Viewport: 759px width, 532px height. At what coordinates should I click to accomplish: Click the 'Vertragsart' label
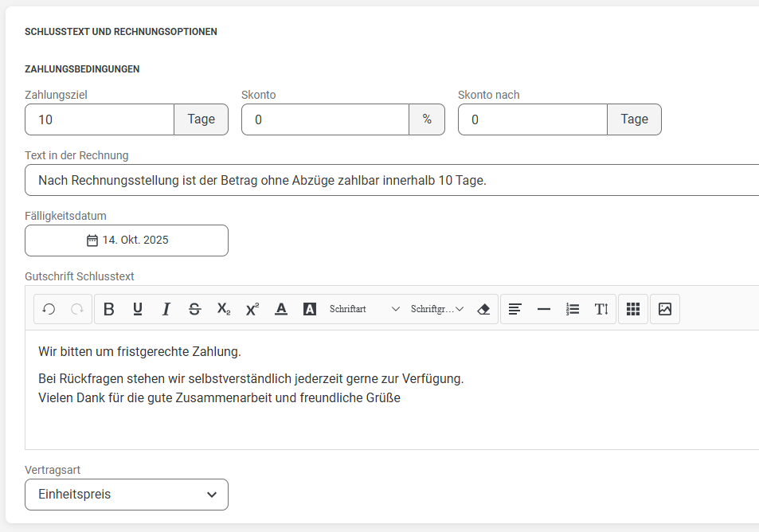pos(53,470)
